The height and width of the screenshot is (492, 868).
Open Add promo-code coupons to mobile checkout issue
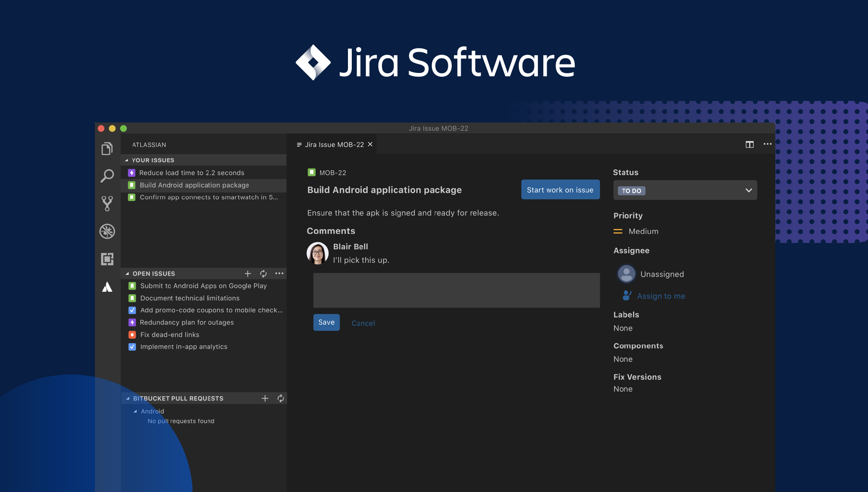[x=203, y=310]
